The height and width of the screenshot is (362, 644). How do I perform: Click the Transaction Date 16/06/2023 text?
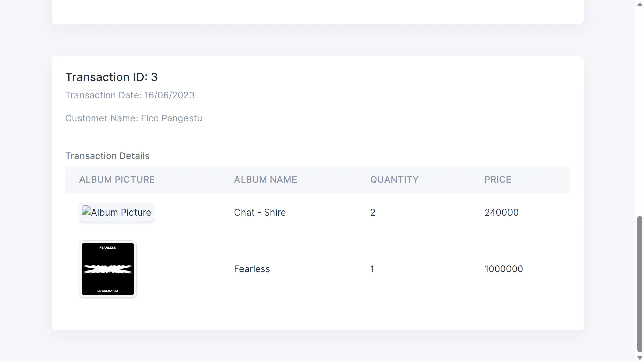pyautogui.click(x=130, y=95)
